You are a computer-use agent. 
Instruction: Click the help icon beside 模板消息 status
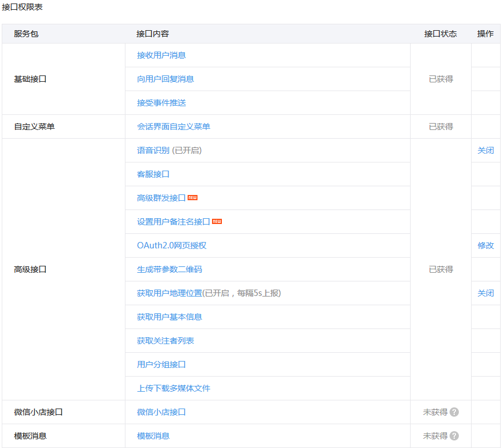click(454, 436)
